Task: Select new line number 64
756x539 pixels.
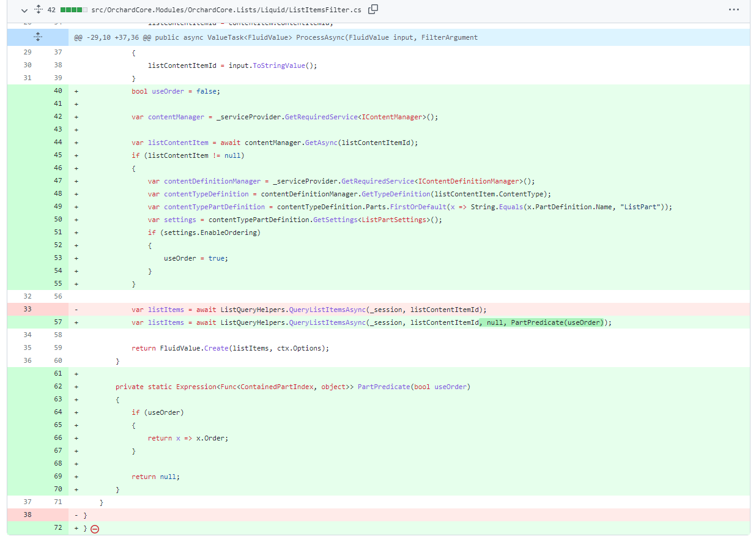Action: 58,412
